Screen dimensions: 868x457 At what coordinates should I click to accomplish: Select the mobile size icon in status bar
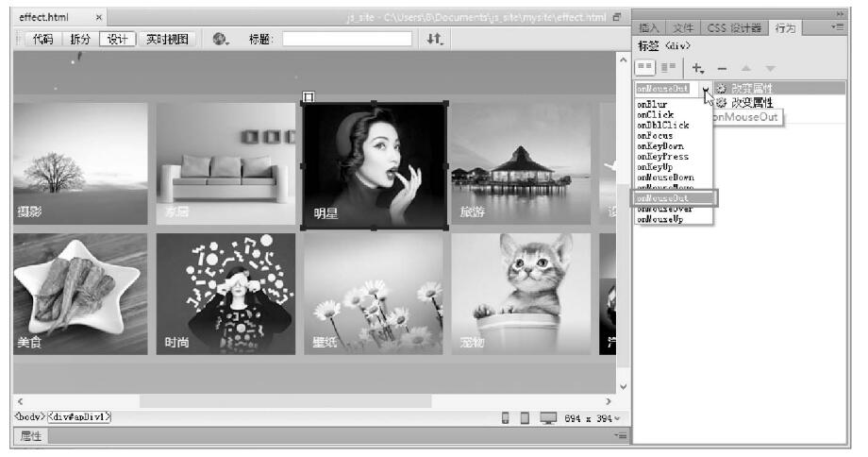506,417
